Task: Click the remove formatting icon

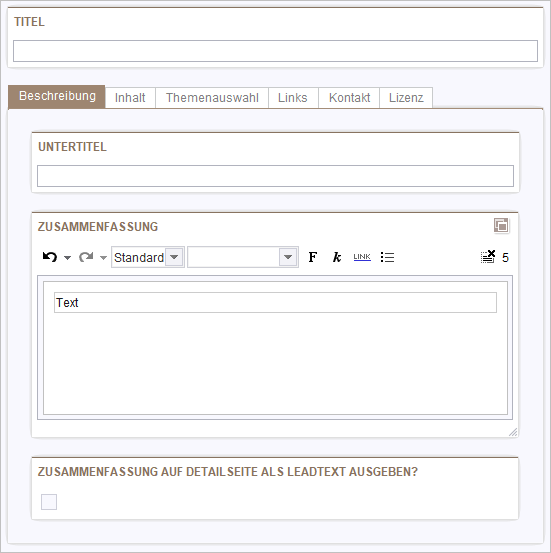Action: coord(488,257)
